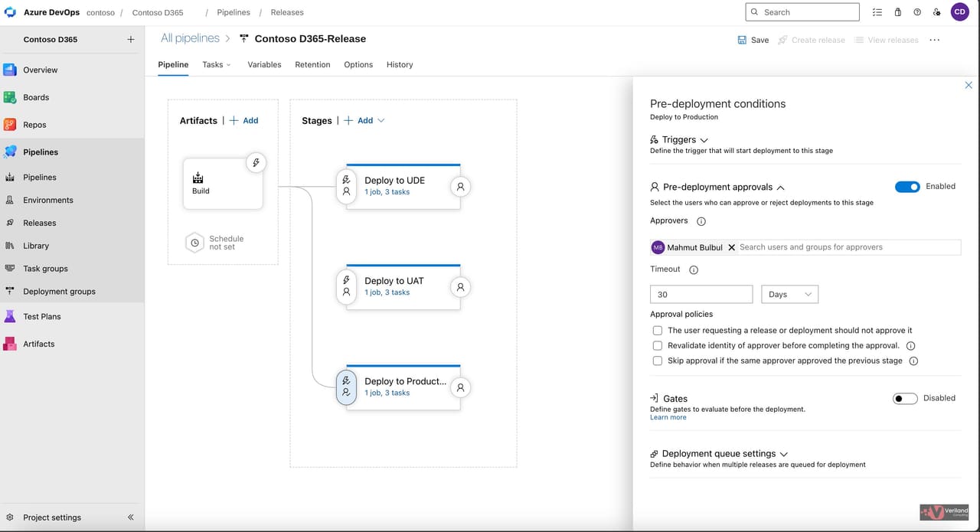Click the Azure DevOps logo icon

[x=10, y=12]
